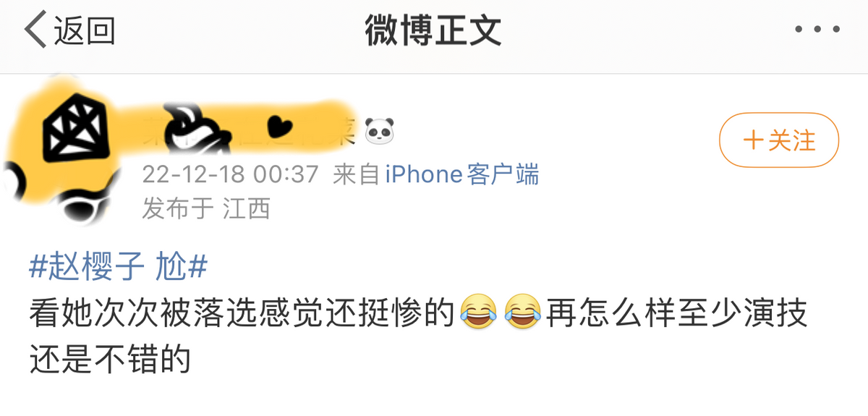The height and width of the screenshot is (416, 868).
Task: Click the plus sign in 关注 button
Action: tap(754, 140)
